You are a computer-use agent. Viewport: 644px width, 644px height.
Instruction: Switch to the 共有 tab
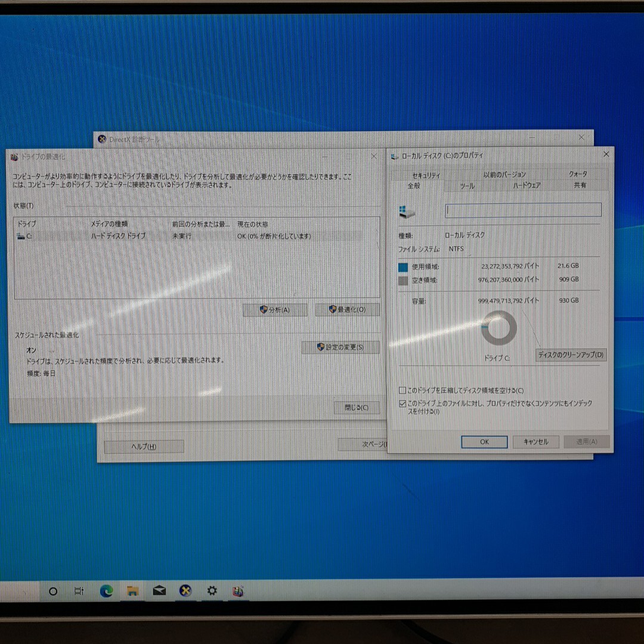tap(580, 185)
